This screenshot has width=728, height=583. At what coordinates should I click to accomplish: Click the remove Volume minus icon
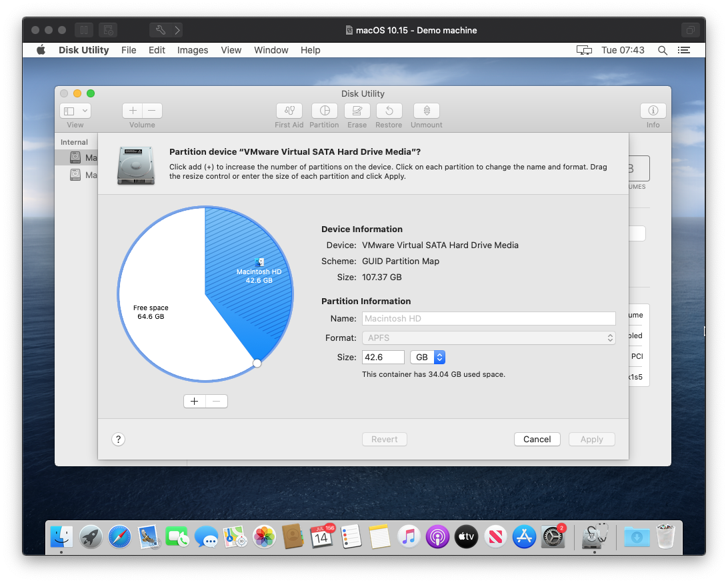tap(152, 111)
